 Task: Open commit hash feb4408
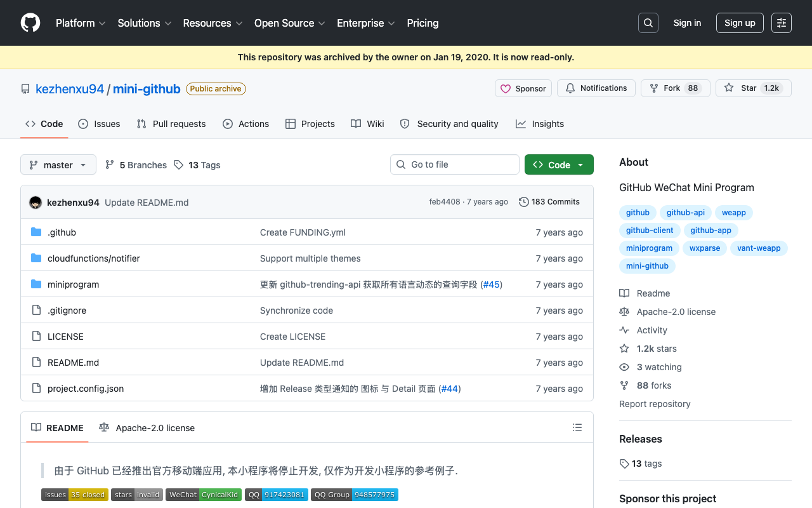(445, 202)
